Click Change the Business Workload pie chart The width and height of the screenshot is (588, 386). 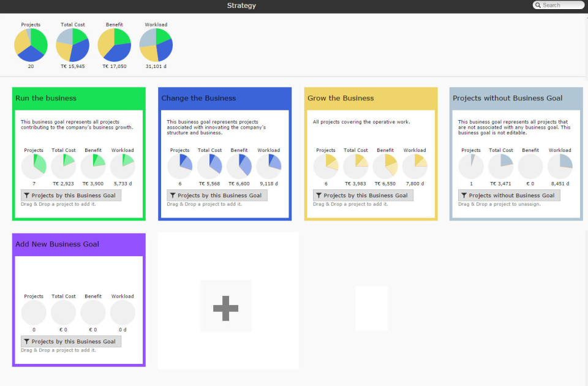268,167
